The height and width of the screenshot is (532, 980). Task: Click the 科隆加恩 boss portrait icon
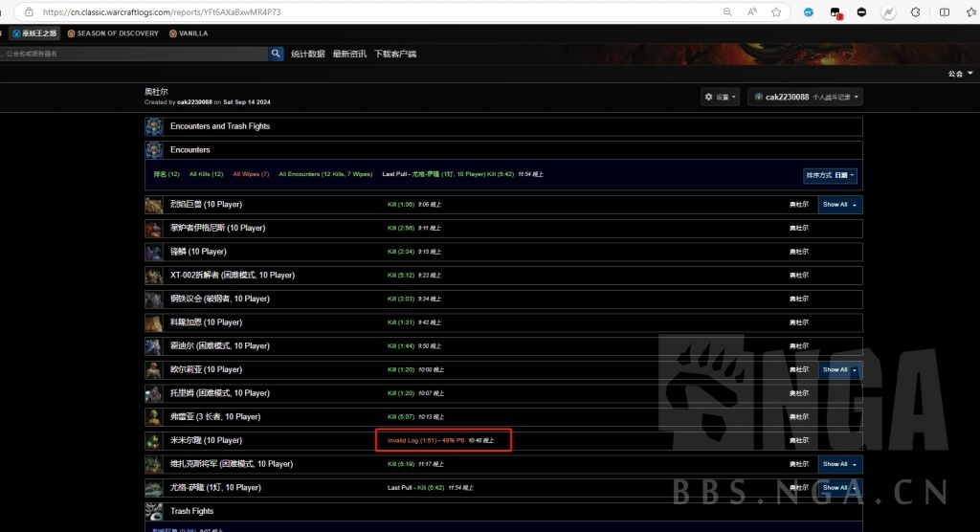[154, 322]
